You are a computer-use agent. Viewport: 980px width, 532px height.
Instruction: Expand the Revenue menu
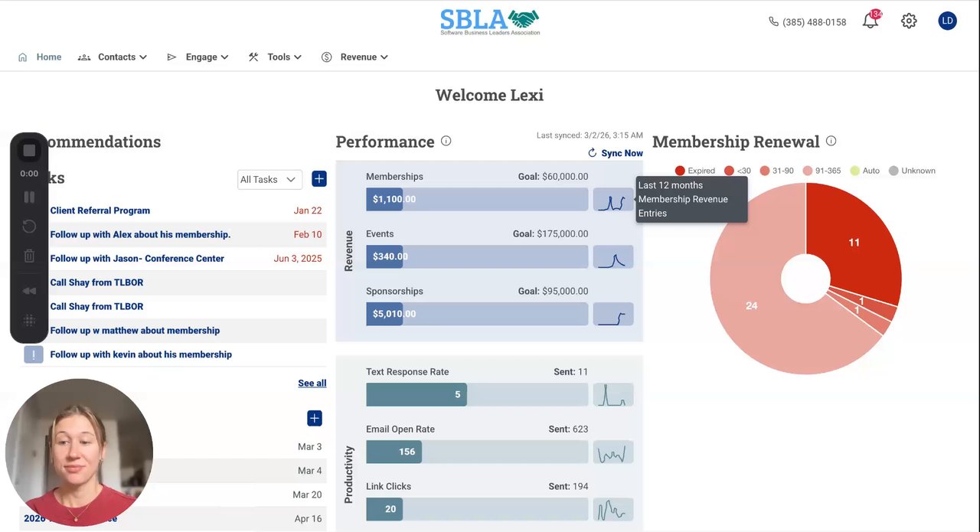[354, 57]
